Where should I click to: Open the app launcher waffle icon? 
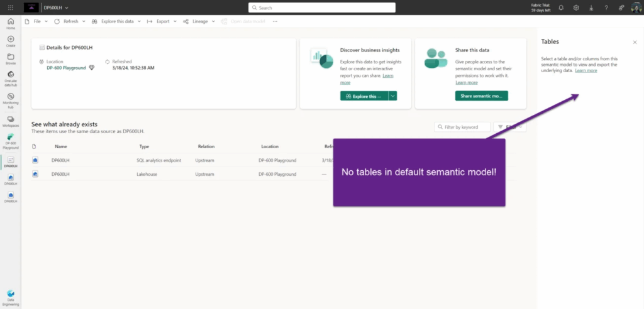tap(11, 8)
